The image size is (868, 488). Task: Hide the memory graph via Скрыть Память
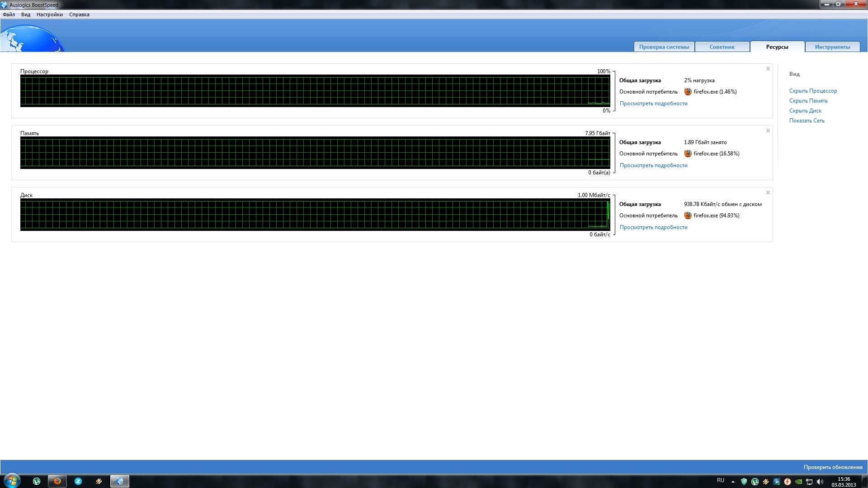point(808,101)
